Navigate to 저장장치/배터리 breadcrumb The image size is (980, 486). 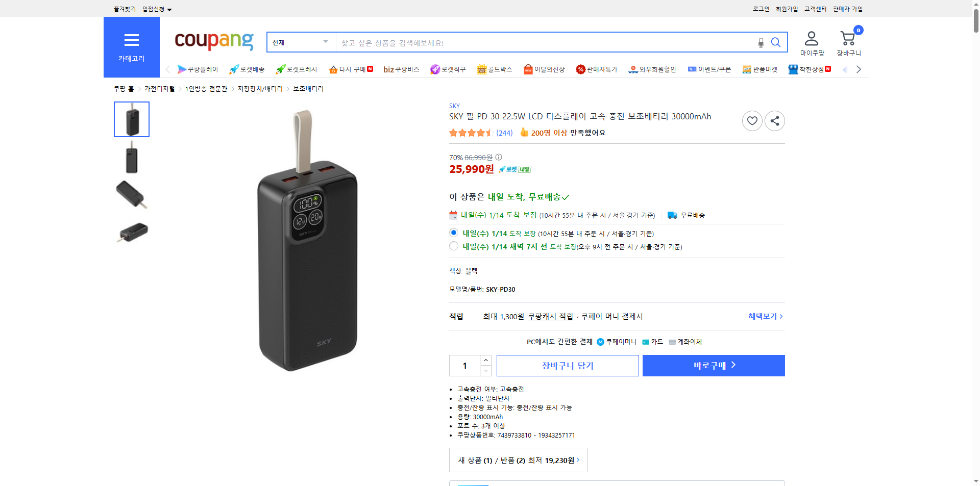[260, 88]
